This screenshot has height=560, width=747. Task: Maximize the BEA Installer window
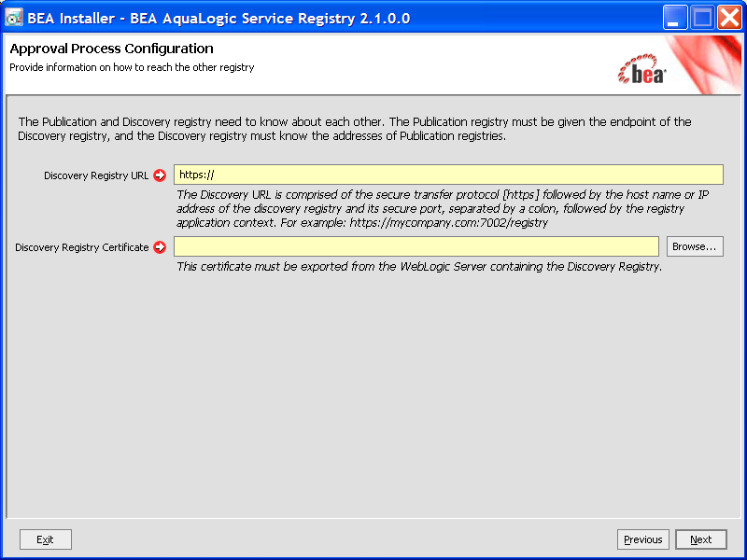point(702,18)
